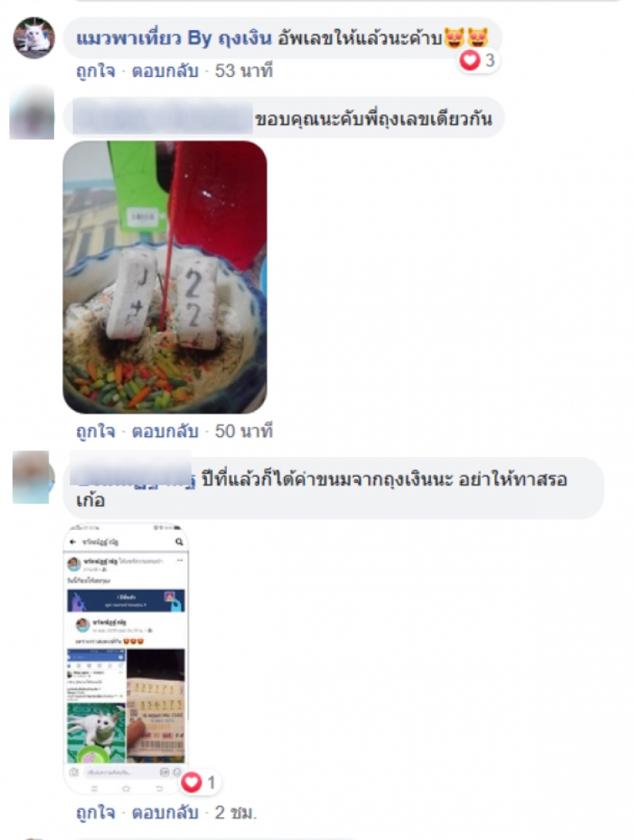This screenshot has height=840, width=635.
Task: Open the 53 นาที timestamp link
Action: [x=244, y=71]
